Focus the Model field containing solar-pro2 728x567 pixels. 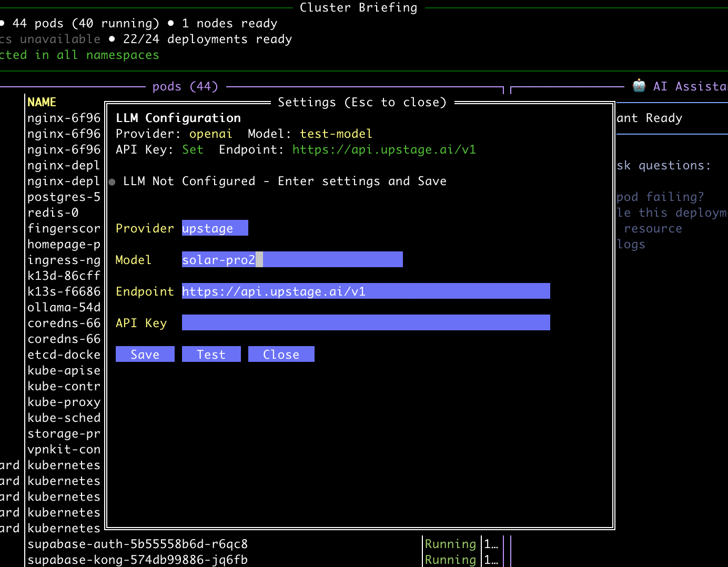pos(292,260)
